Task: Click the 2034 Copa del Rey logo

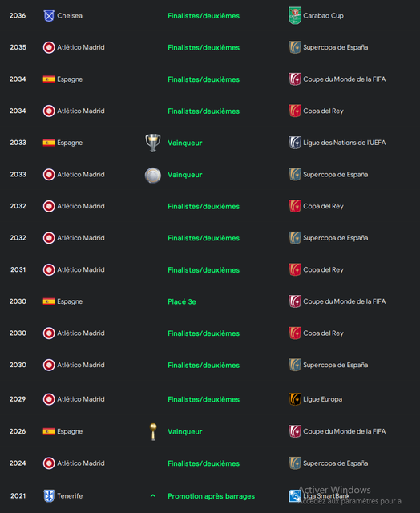Action: tap(295, 111)
